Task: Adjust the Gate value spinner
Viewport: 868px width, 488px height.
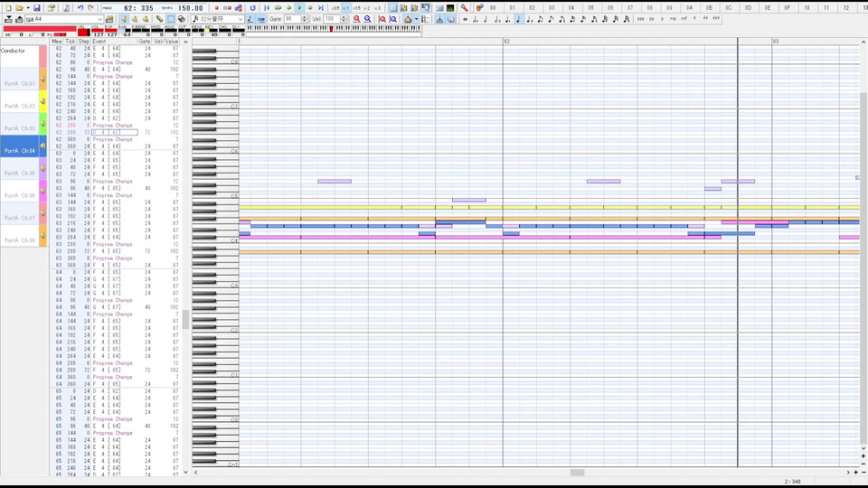Action: point(304,19)
